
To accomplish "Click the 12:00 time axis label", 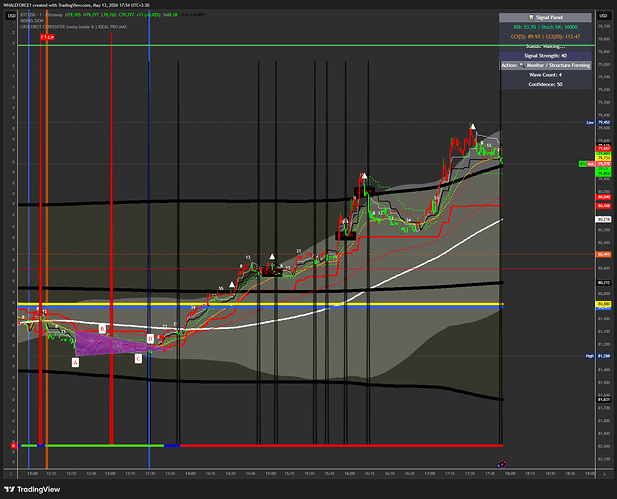I will [33, 473].
